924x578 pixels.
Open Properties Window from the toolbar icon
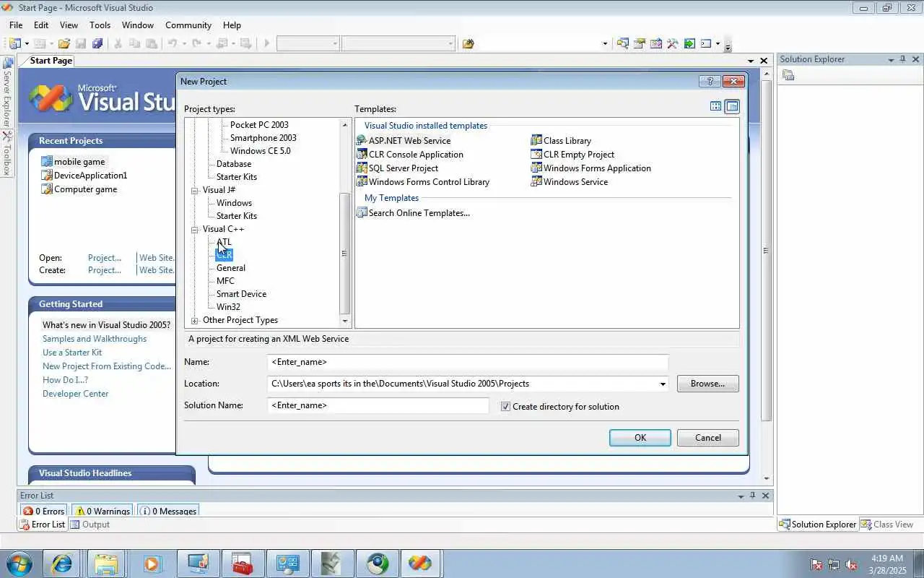point(639,43)
